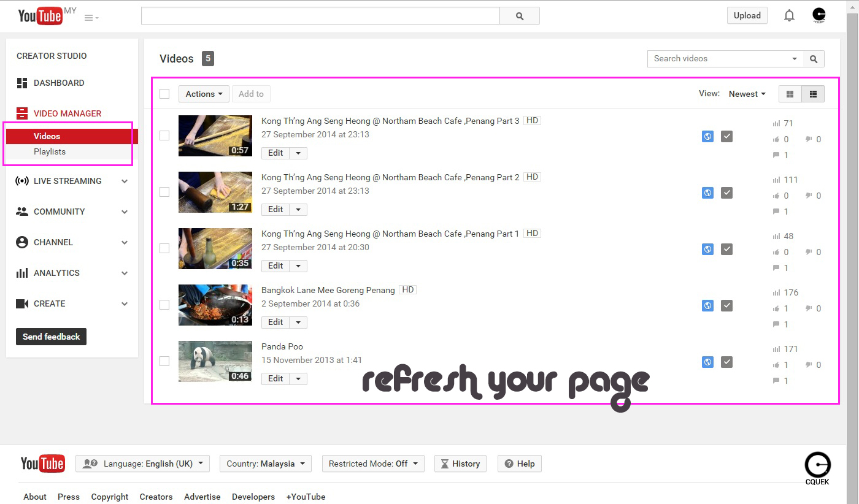Click the top search magnifier button
Screen dimensions: 859x504
pyautogui.click(x=520, y=16)
